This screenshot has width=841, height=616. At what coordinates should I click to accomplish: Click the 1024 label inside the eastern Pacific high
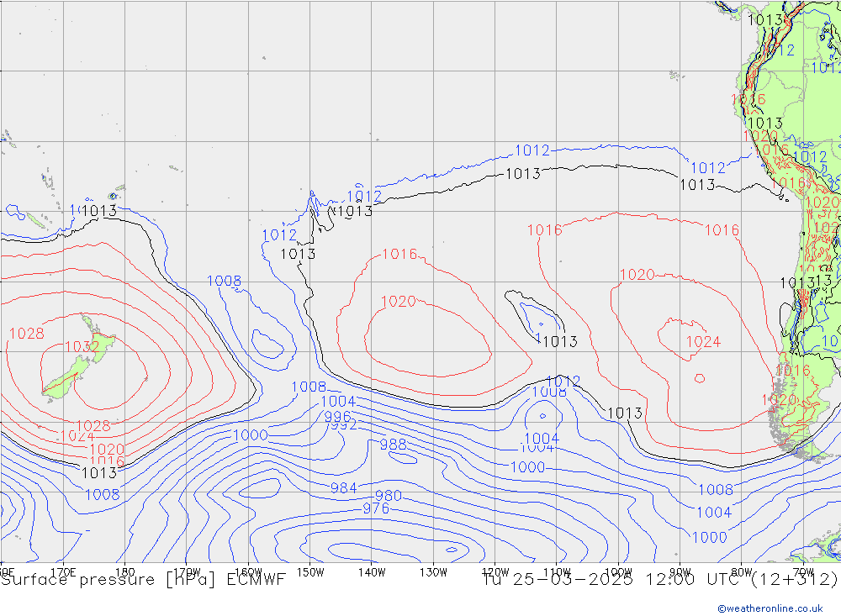click(703, 341)
